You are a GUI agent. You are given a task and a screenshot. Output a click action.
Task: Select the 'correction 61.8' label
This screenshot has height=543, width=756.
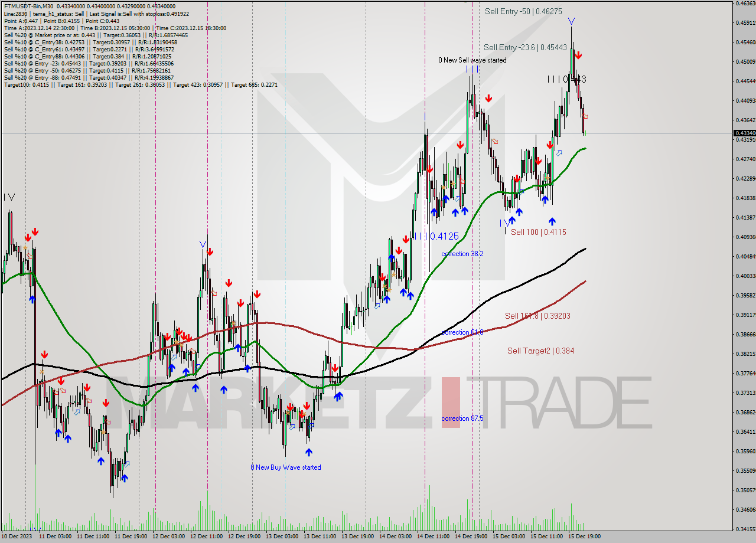click(462, 332)
